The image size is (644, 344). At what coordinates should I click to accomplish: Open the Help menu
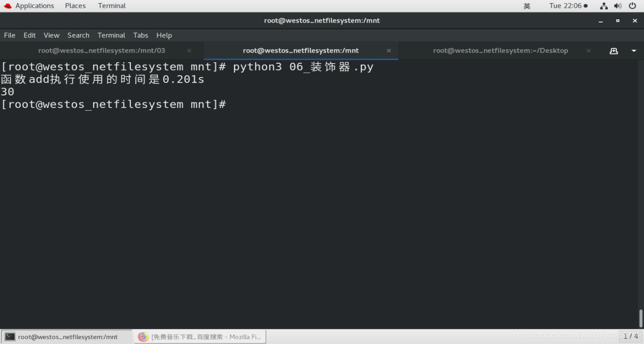pos(164,35)
